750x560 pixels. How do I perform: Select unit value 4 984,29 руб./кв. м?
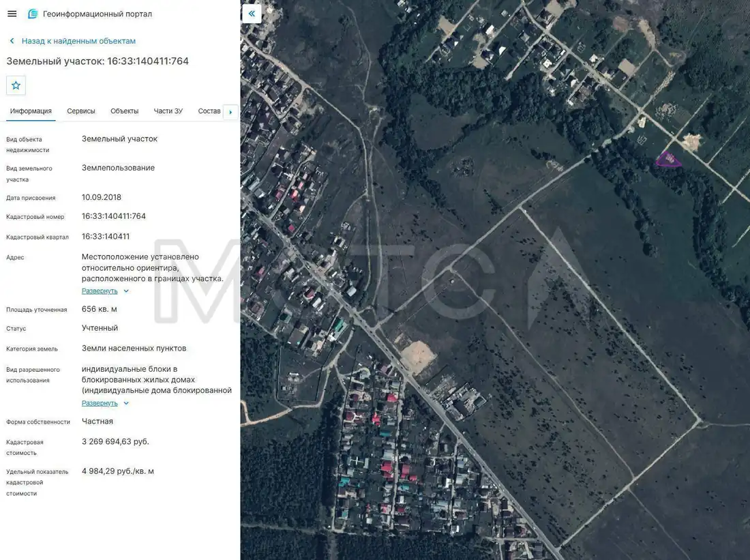pyautogui.click(x=118, y=471)
